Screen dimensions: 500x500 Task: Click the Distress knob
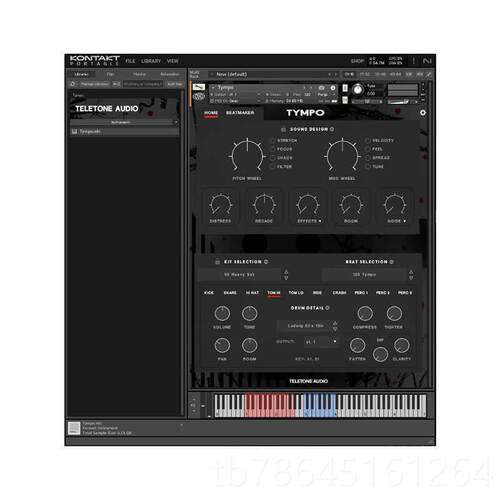tap(220, 204)
